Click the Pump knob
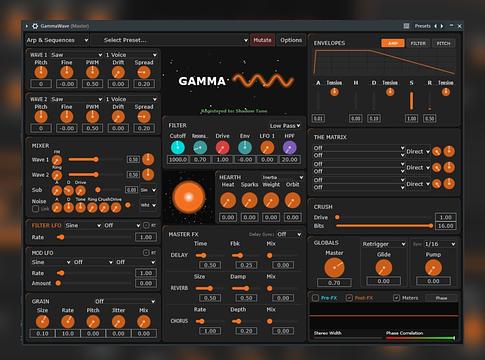The width and height of the screenshot is (485, 360). pos(433,268)
